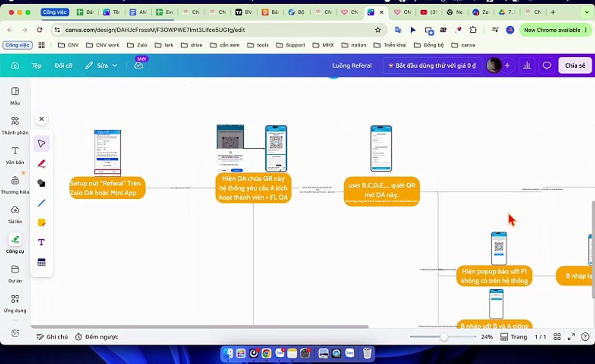595x364 pixels.
Task: Open the comments icon
Action: point(547,66)
